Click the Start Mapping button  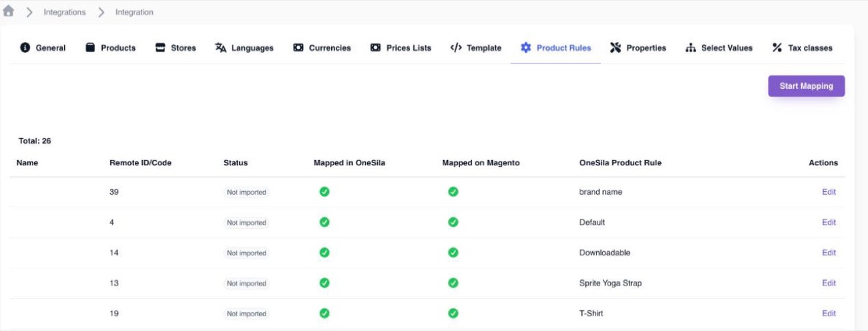(806, 86)
